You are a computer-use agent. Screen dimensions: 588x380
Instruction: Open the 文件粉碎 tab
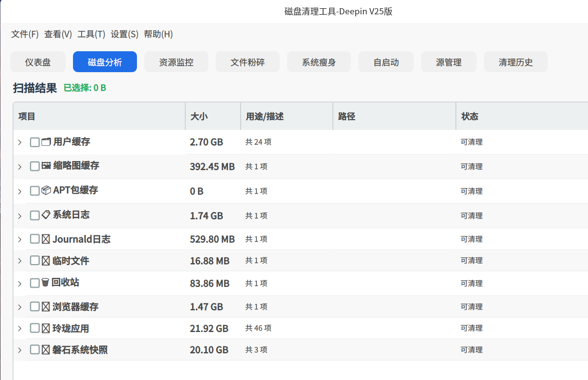coord(248,62)
